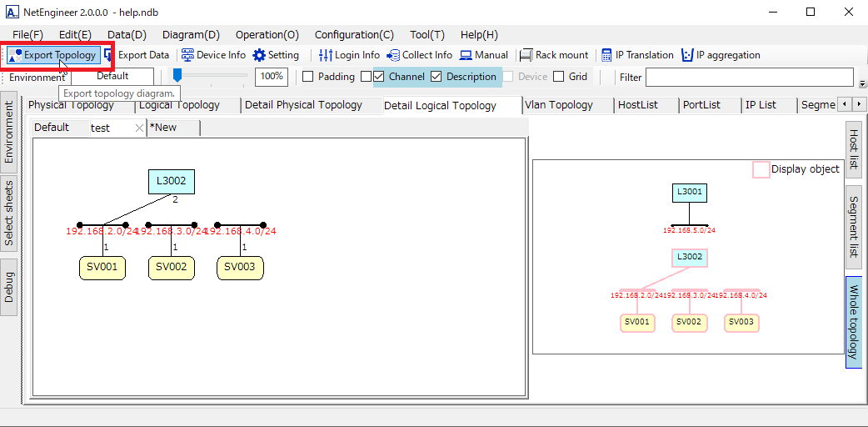Image resolution: width=868 pixels, height=427 pixels.
Task: Click the zoom slider handle
Action: pos(177,76)
